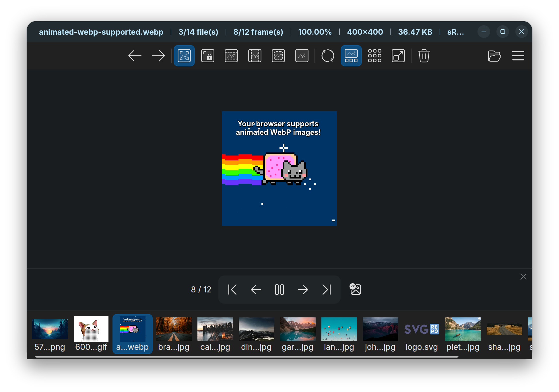This screenshot has height=392, width=559.
Task: Jump to the last frame
Action: (x=327, y=290)
